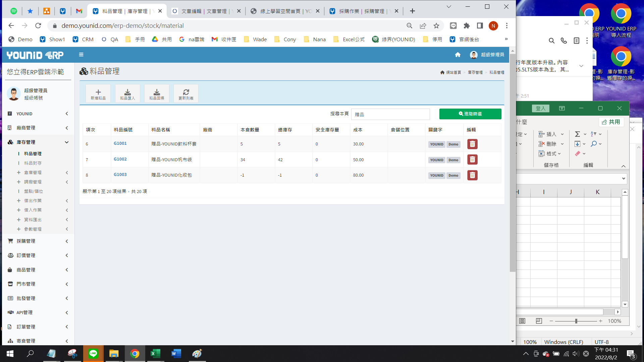Expand the 倉庫管理 submenu
Viewport: 644px width, 362px height.
click(x=33, y=172)
